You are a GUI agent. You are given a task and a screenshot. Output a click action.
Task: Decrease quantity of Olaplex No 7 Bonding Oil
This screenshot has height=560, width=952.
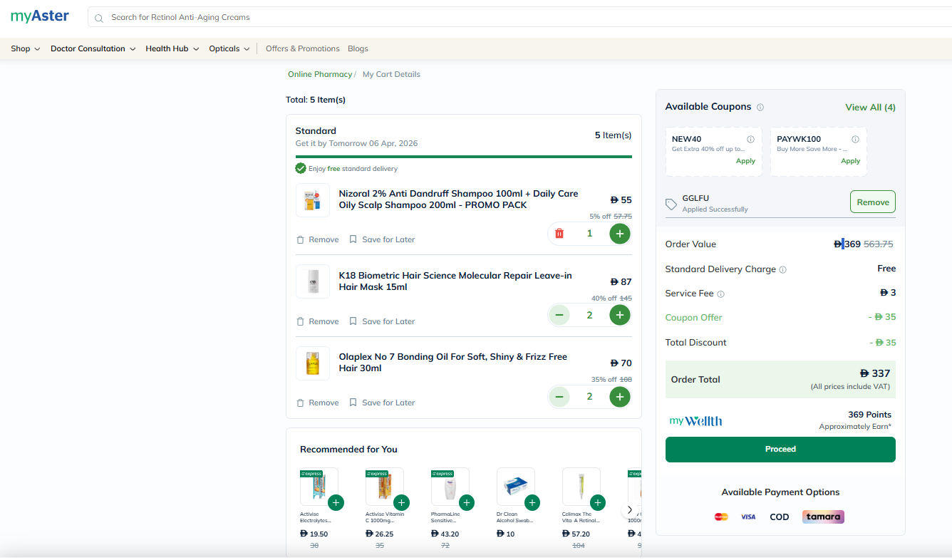(559, 397)
